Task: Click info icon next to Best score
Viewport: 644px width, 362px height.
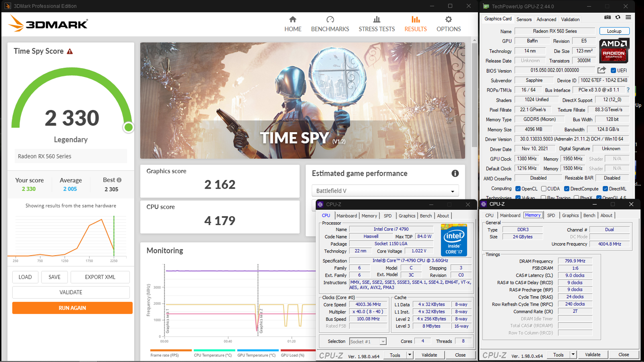Action: 119,180
